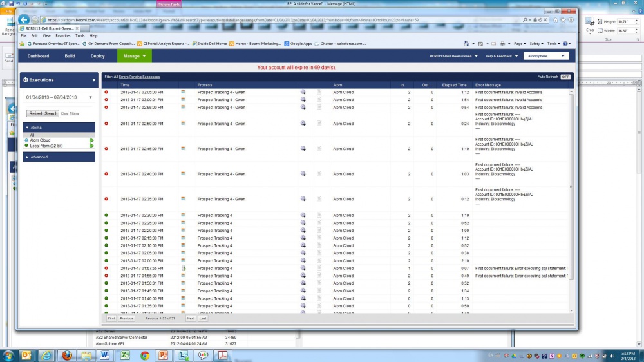Click the Refresh Search button

43,113
